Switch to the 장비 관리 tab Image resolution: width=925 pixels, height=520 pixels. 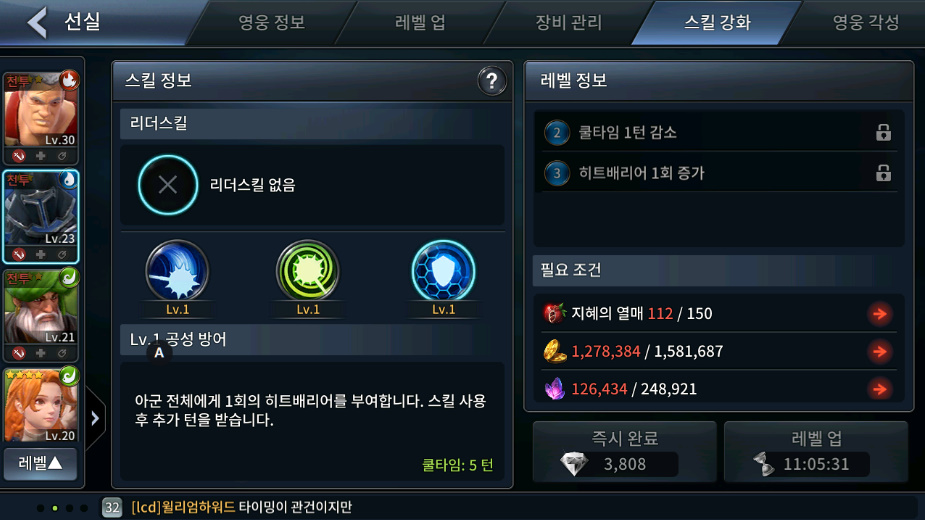click(568, 22)
